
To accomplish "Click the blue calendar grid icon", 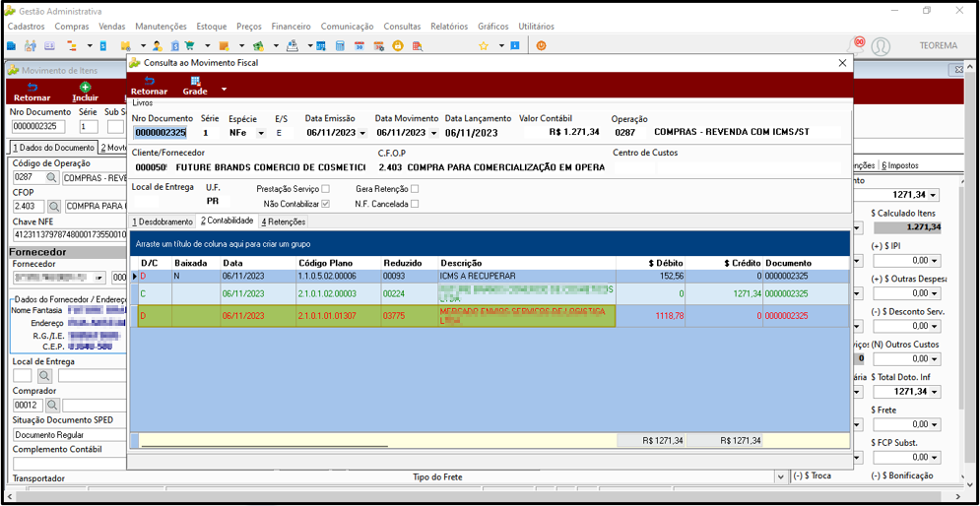I will [321, 45].
